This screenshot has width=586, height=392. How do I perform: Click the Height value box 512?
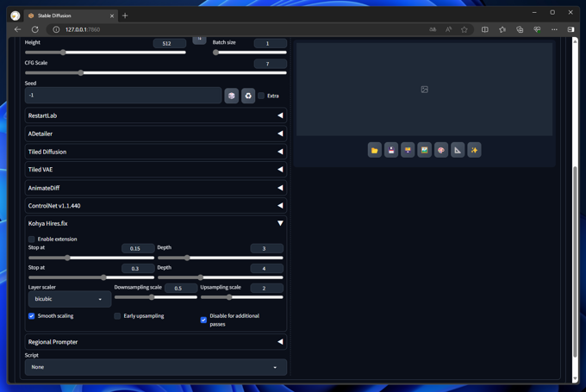169,43
